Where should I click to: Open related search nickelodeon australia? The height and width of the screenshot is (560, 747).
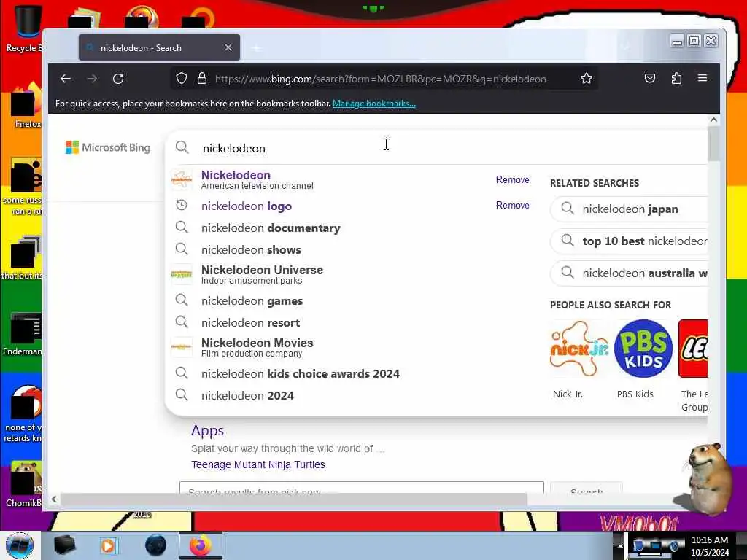pyautogui.click(x=629, y=273)
